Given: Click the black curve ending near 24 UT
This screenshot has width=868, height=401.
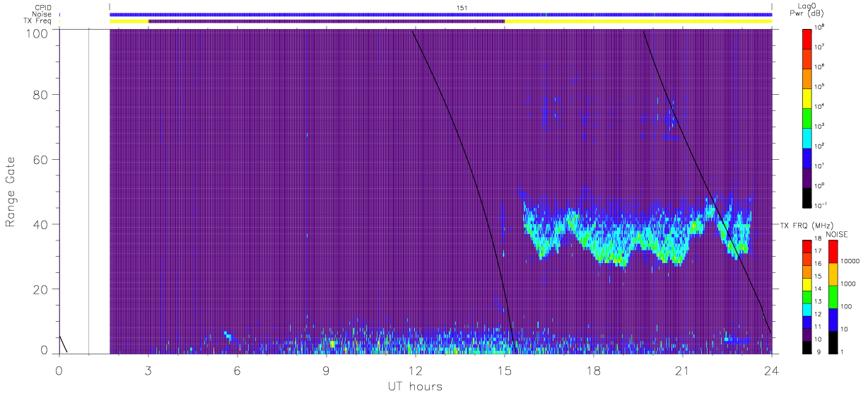Looking at the screenshot, I should tap(707, 182).
